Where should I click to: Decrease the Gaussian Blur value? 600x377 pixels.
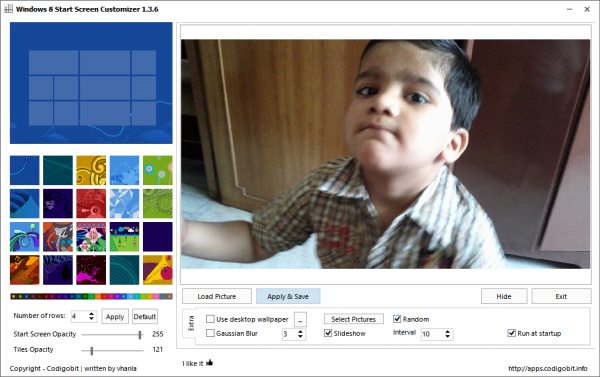(300, 336)
